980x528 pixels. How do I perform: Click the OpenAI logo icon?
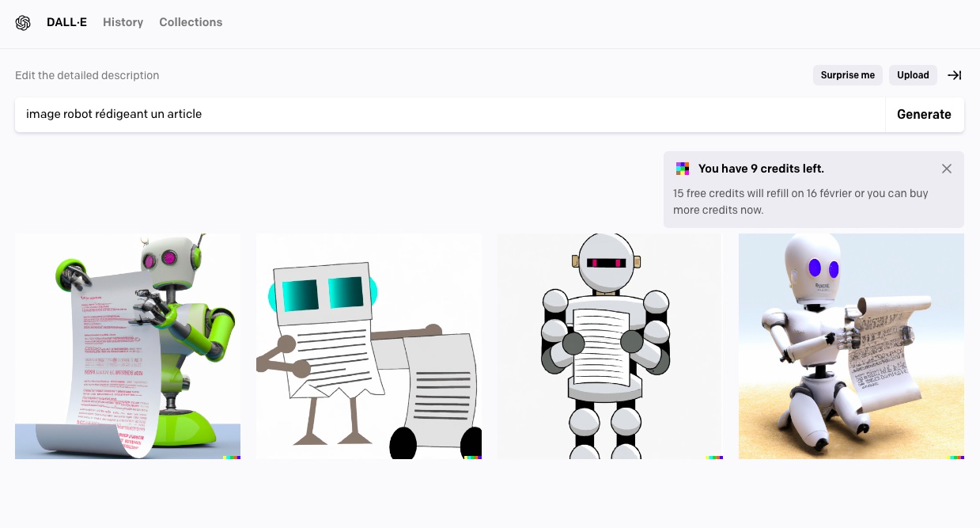tap(23, 22)
